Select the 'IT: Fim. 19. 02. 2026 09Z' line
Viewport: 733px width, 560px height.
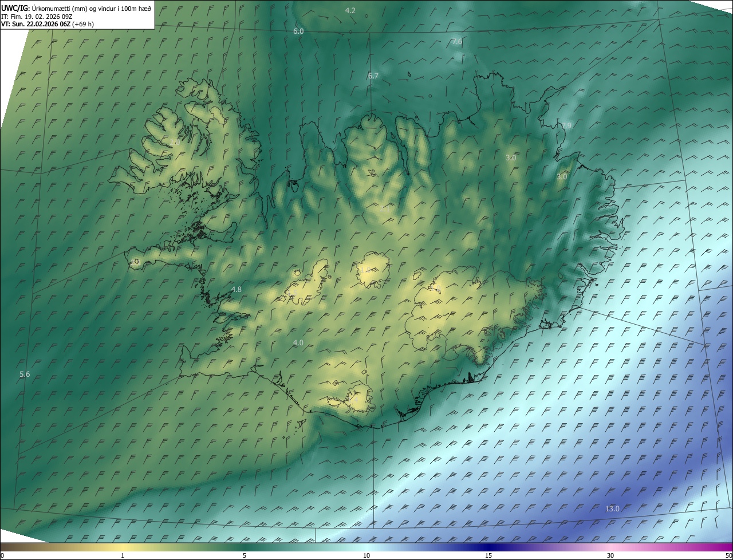tap(37, 17)
